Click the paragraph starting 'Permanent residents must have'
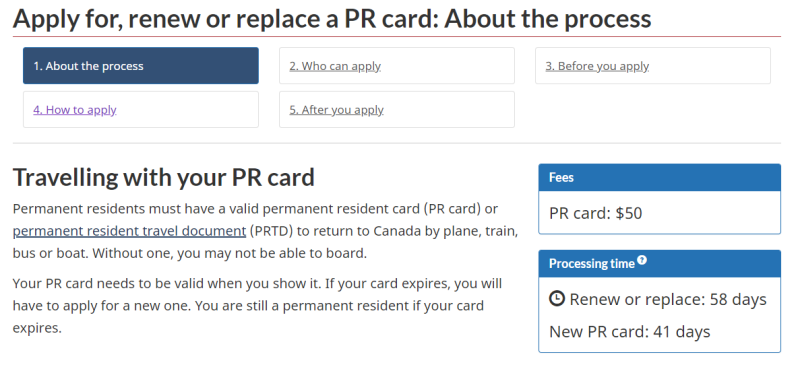 pyautogui.click(x=265, y=231)
